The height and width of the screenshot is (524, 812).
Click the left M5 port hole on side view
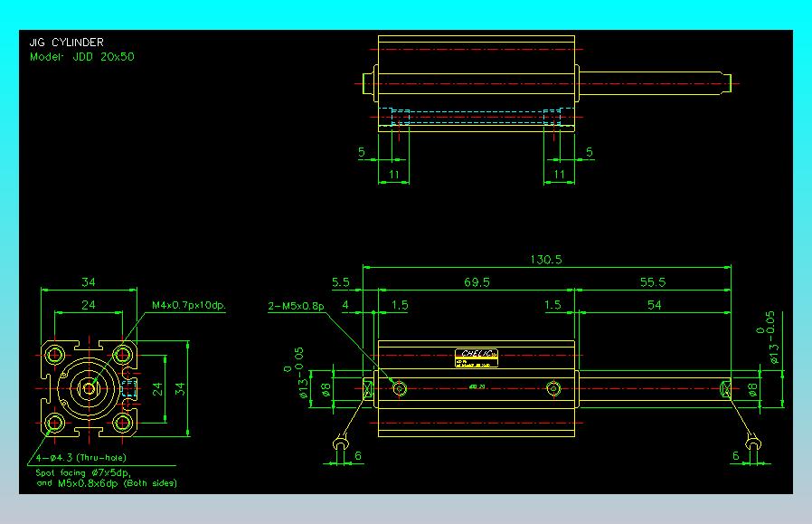tap(400, 388)
